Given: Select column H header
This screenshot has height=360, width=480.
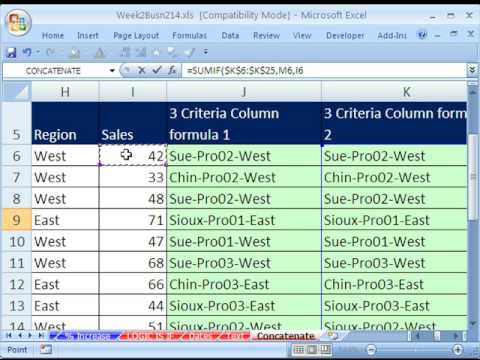Looking at the screenshot, I should (65, 91).
